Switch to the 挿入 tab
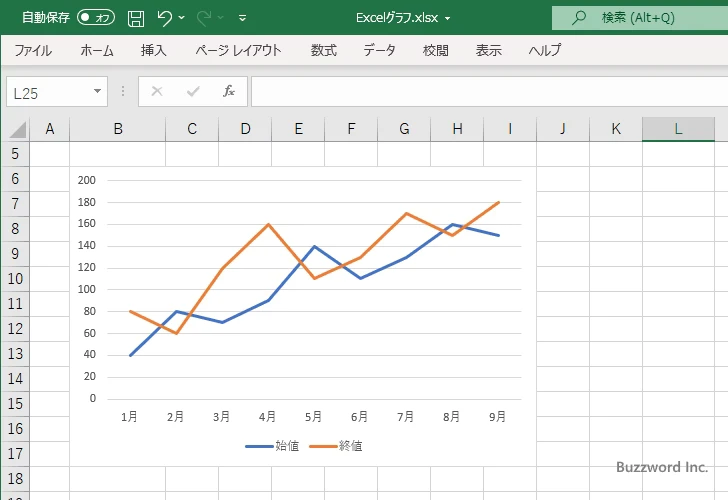The width and height of the screenshot is (728, 500). pyautogui.click(x=154, y=50)
